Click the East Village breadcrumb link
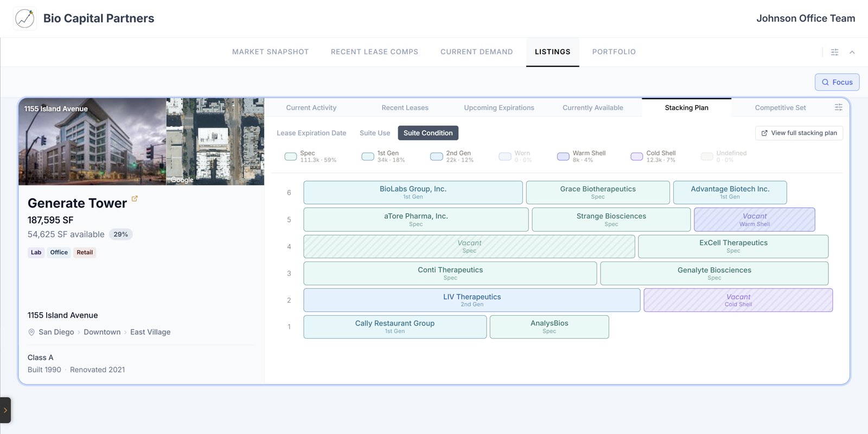This screenshot has width=868, height=434. pos(150,332)
